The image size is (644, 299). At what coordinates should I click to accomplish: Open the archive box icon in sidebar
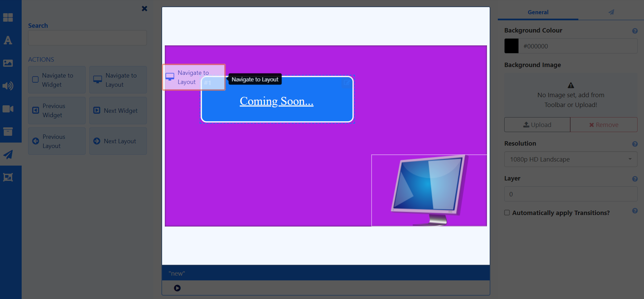pyautogui.click(x=8, y=131)
